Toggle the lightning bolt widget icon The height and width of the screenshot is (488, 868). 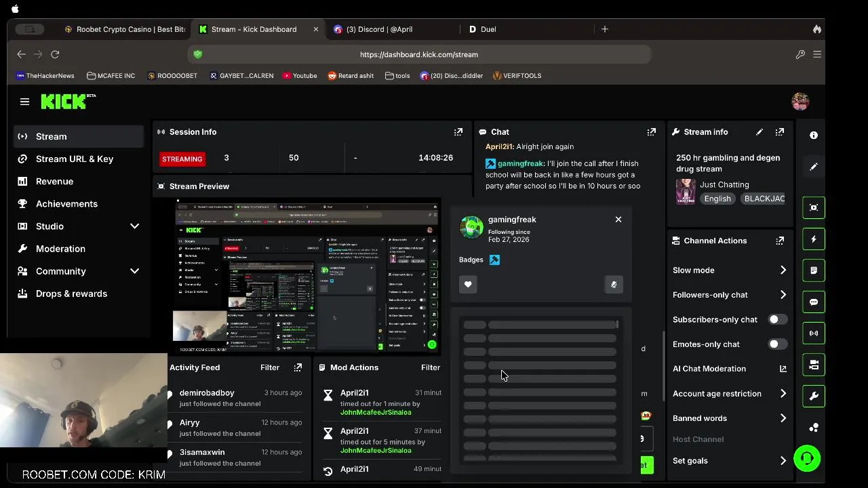pos(814,239)
